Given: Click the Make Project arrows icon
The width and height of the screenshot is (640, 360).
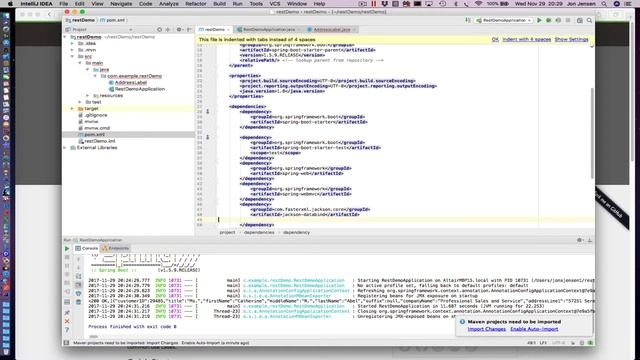Looking at the screenshot, I should coord(468,20).
